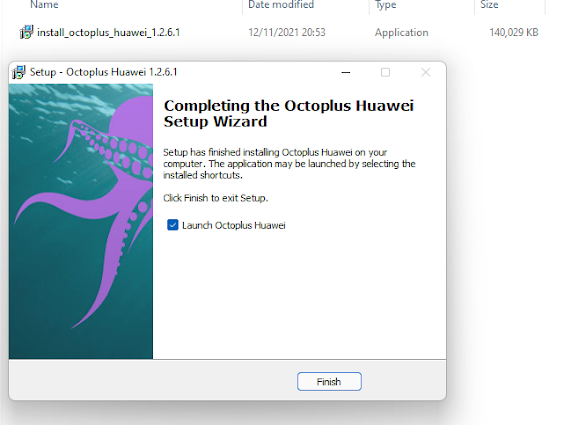Sort by the Type column header

(386, 5)
